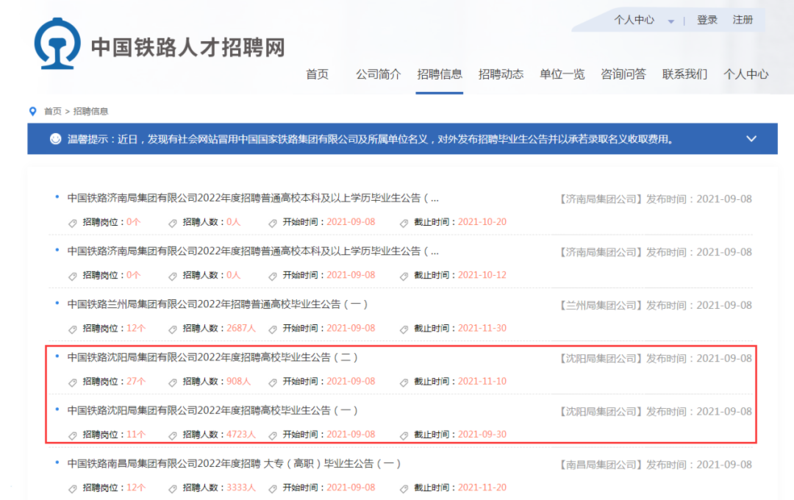
Task: Open Jinan notice ending 2021-10-12
Action: 253,251
